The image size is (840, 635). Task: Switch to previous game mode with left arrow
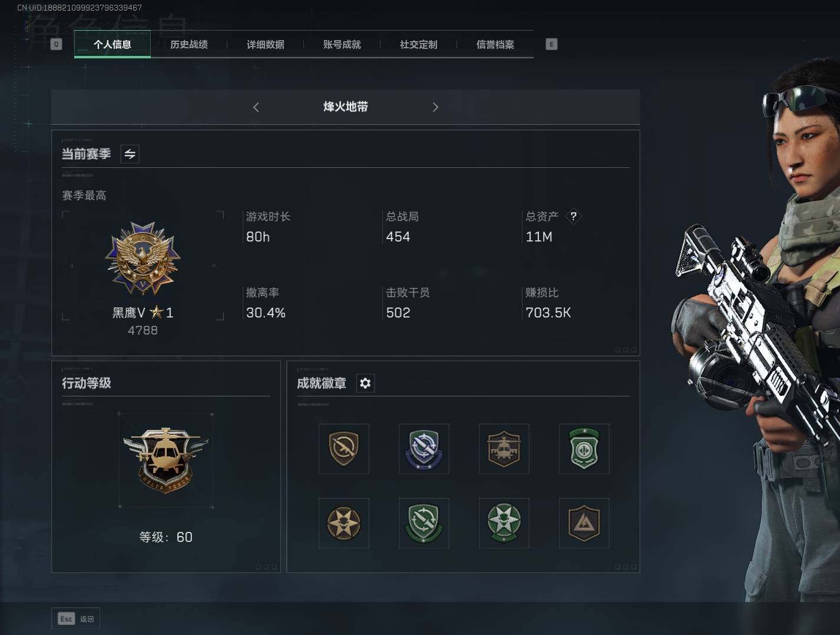256,107
